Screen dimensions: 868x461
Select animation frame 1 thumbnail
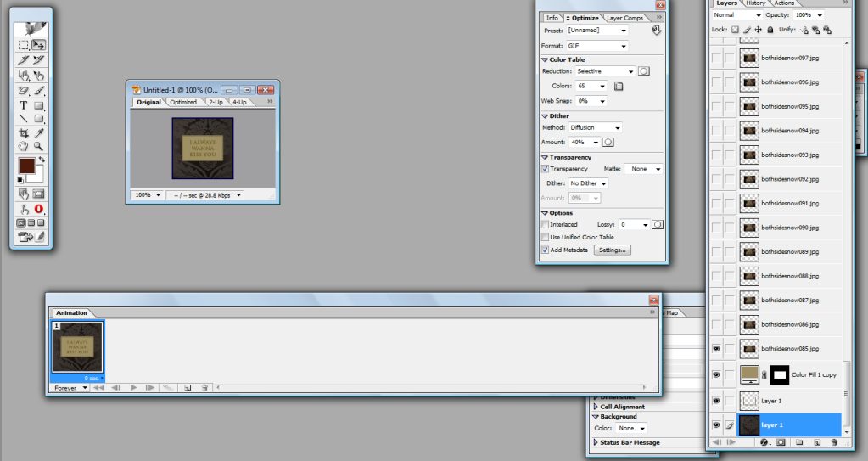[77, 347]
